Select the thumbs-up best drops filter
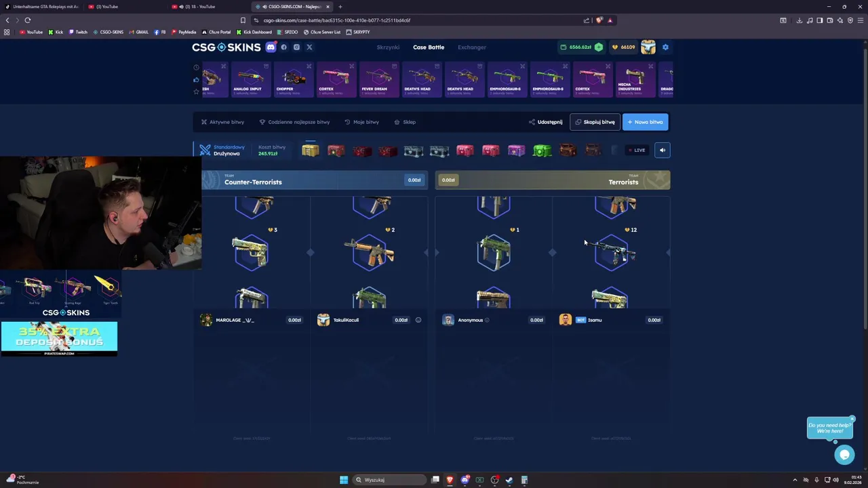The height and width of the screenshot is (488, 868). tap(197, 79)
